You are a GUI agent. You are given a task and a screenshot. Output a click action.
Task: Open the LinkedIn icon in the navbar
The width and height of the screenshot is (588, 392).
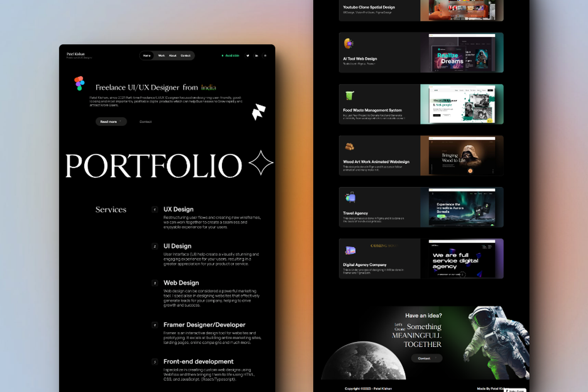(x=256, y=55)
